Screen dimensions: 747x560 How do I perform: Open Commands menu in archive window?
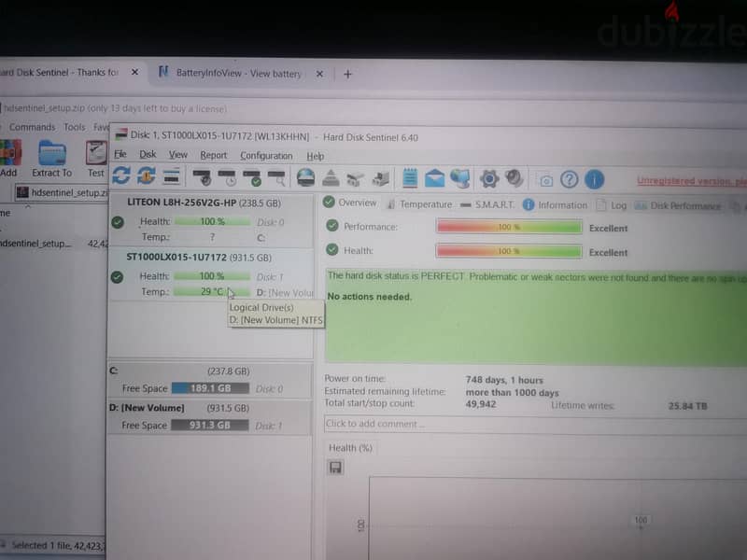coord(32,127)
